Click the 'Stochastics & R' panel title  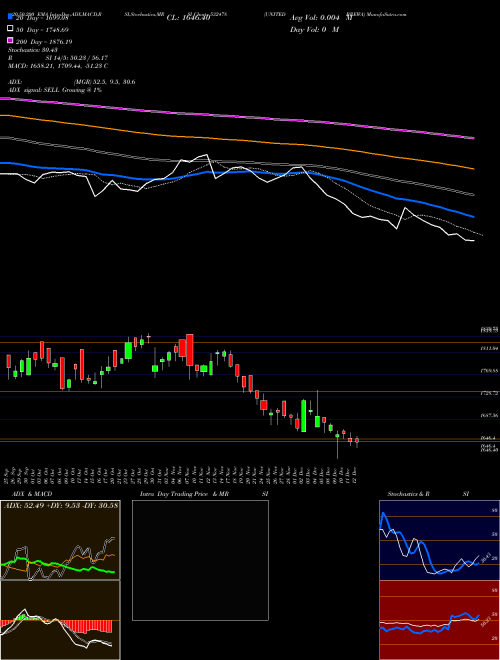(409, 494)
